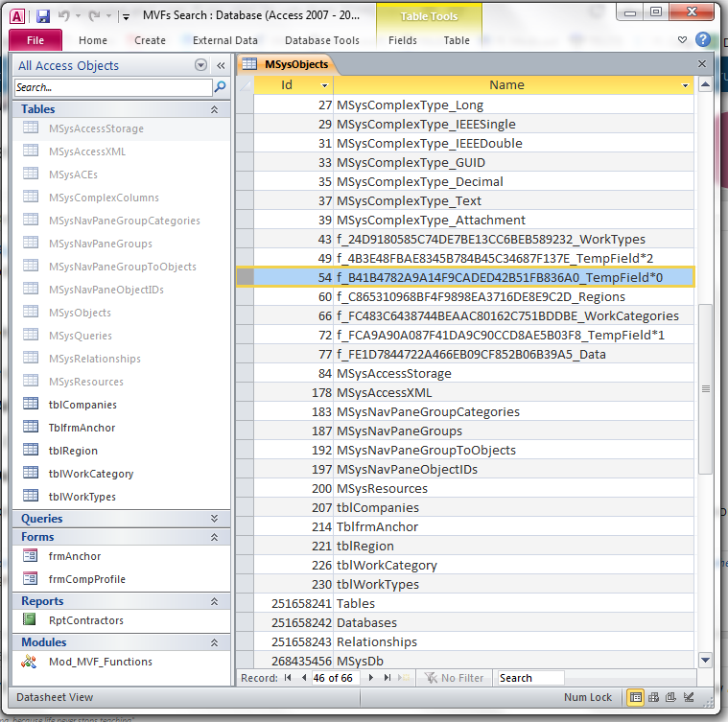Viewport: 728px width, 722px height.
Task: Go to previous record navigation button
Action: tap(304, 678)
